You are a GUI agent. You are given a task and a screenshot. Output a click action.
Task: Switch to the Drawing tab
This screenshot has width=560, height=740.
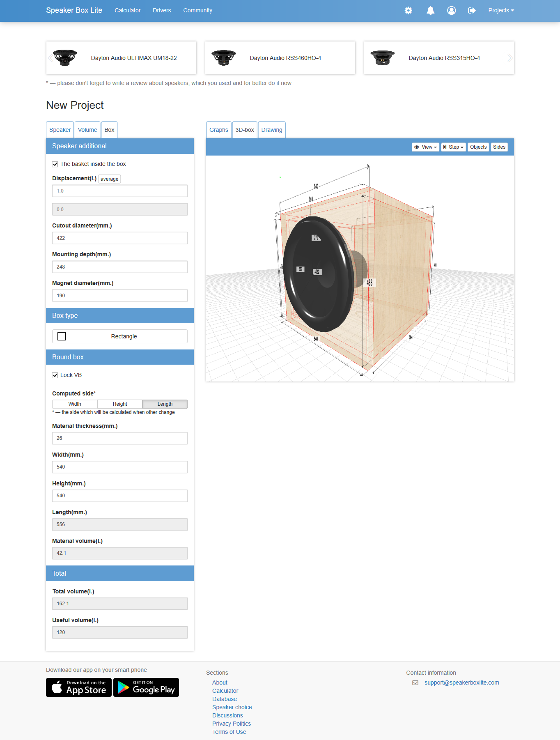click(272, 130)
